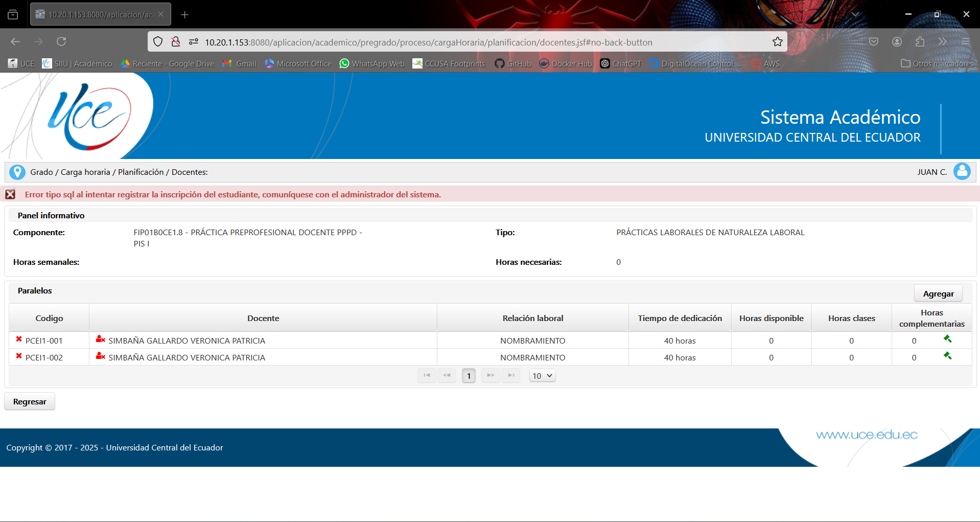Image resolution: width=980 pixels, height=522 pixels.
Task: Click the address bar URL field
Action: point(460,42)
